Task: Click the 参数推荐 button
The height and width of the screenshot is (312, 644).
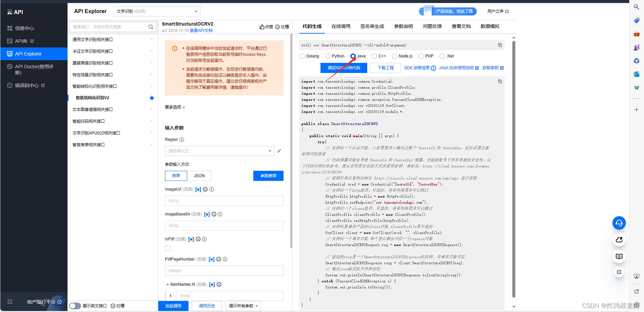Action: tap(268, 176)
